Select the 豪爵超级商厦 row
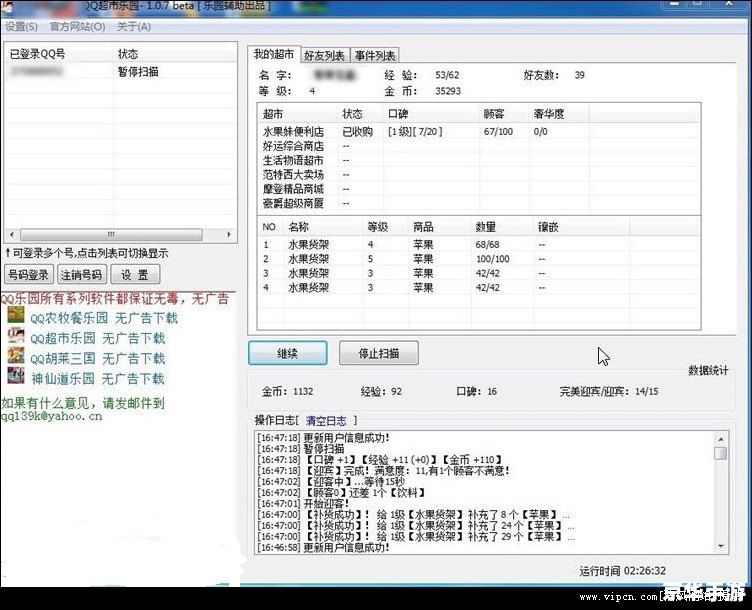The width and height of the screenshot is (752, 610). point(478,203)
